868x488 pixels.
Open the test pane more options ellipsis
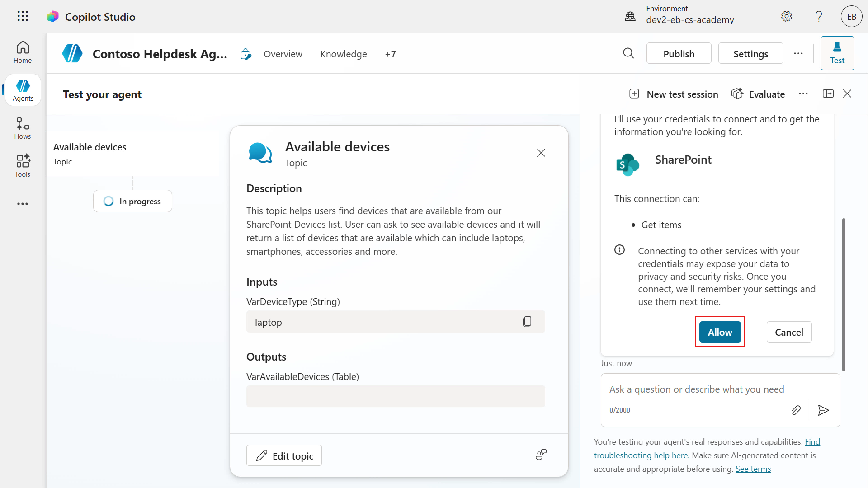coord(803,94)
